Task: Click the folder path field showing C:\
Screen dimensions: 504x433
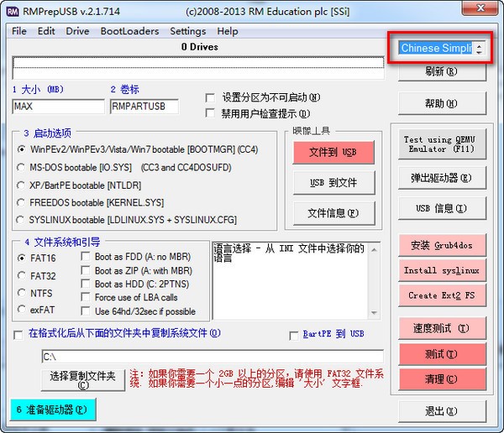Action: [213, 357]
